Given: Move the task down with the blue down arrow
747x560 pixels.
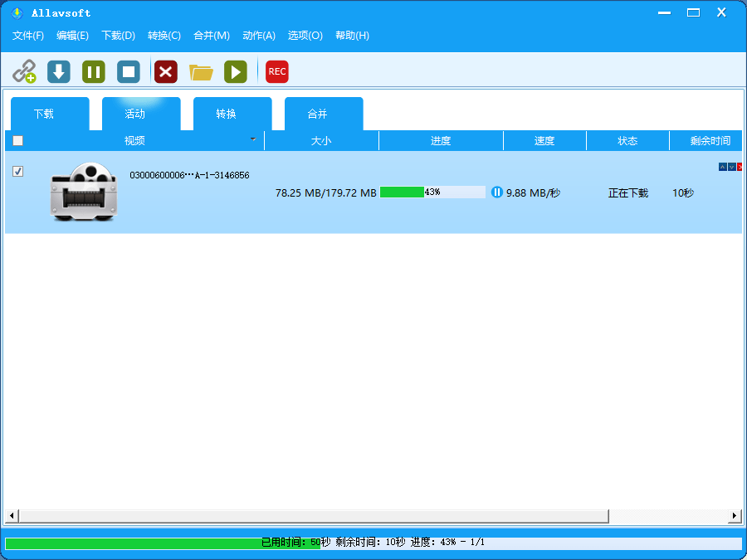Looking at the screenshot, I should (x=732, y=167).
